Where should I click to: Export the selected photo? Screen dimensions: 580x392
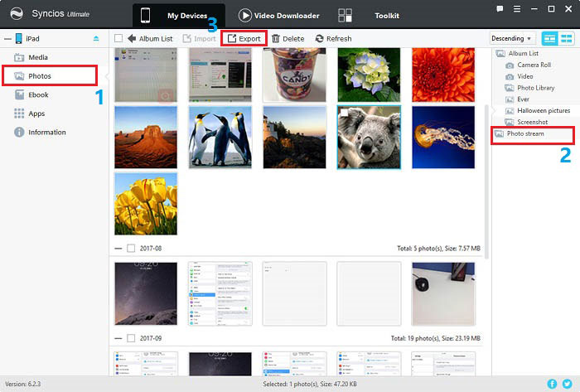coord(244,38)
